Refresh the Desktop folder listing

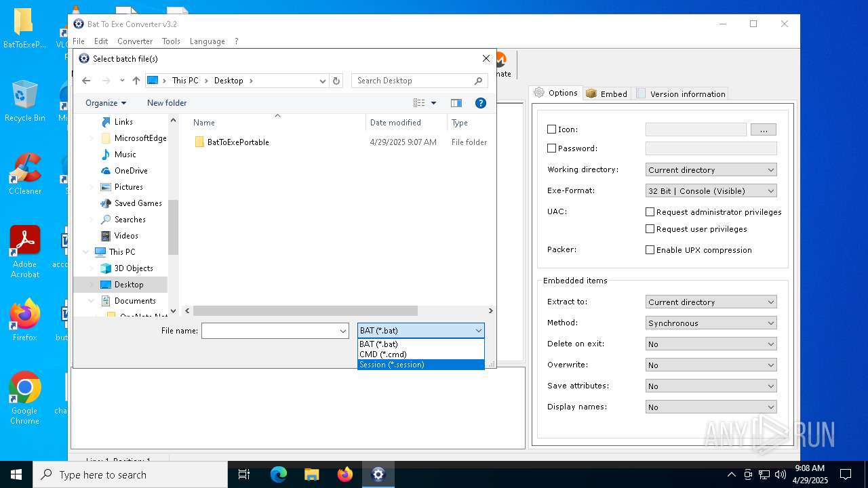pyautogui.click(x=336, y=81)
